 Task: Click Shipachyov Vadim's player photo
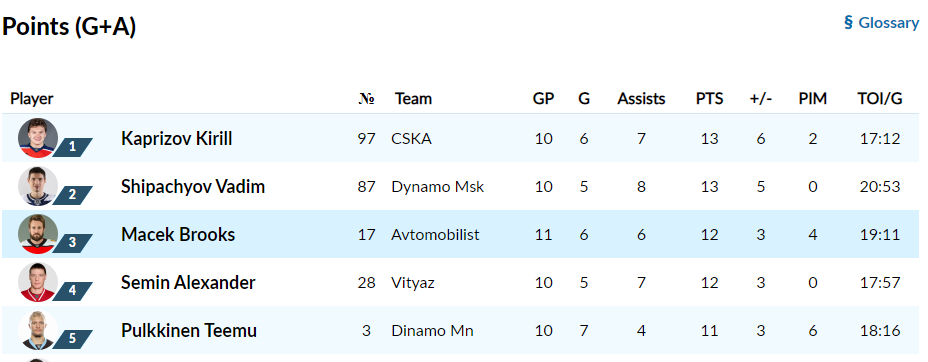[38, 186]
